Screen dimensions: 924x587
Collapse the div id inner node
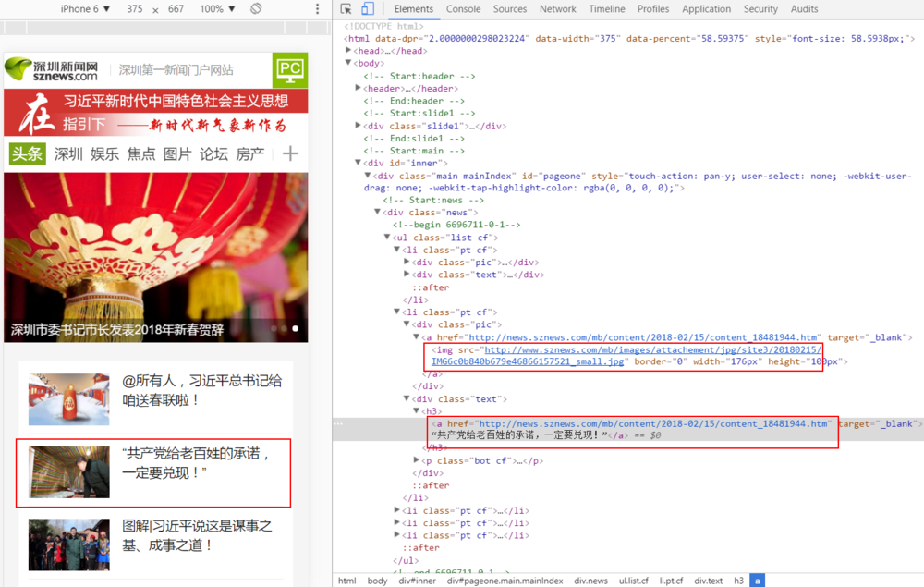(x=358, y=163)
